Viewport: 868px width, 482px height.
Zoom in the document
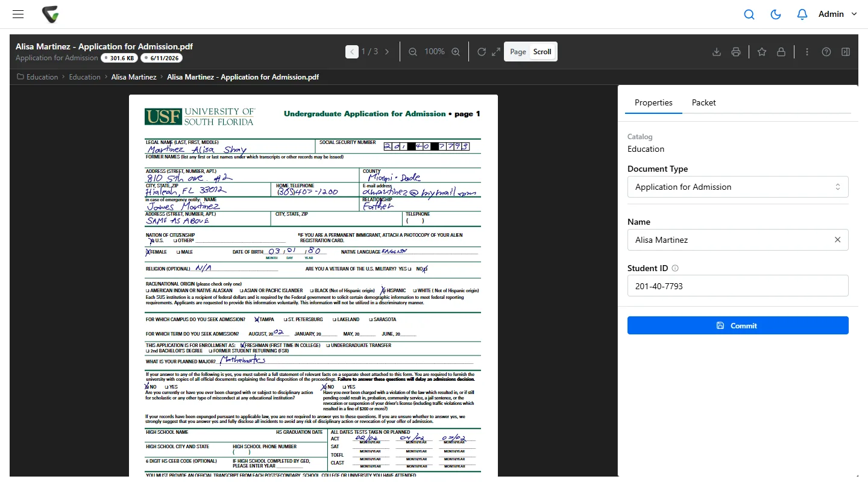click(x=456, y=52)
